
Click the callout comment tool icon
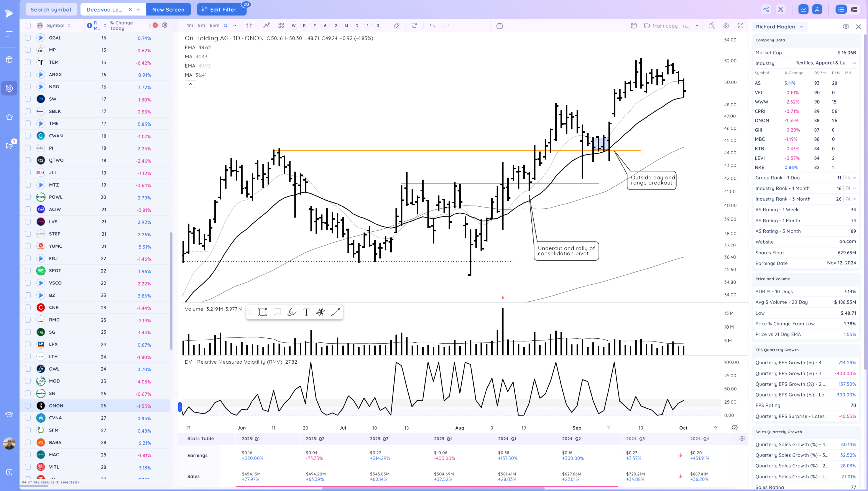coord(277,312)
